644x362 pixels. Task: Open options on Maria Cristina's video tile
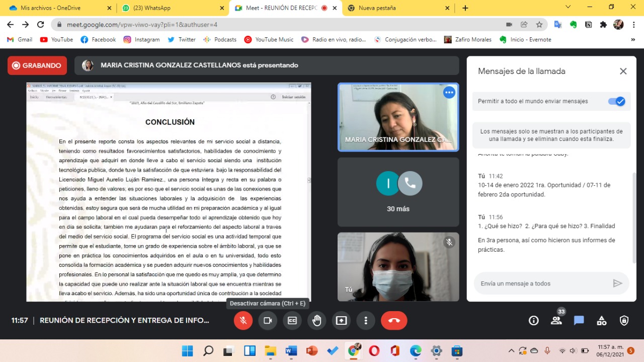[449, 93]
